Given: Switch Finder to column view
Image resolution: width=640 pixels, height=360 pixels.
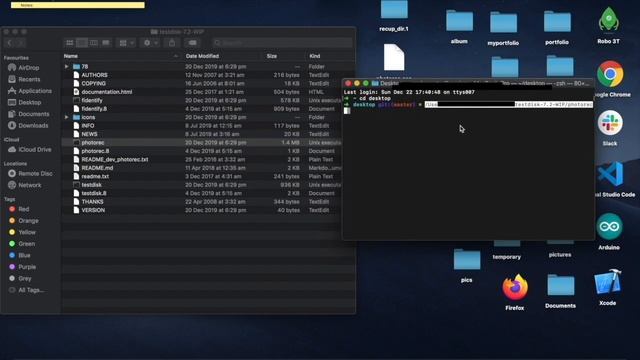Looking at the screenshot, I should (x=93, y=43).
